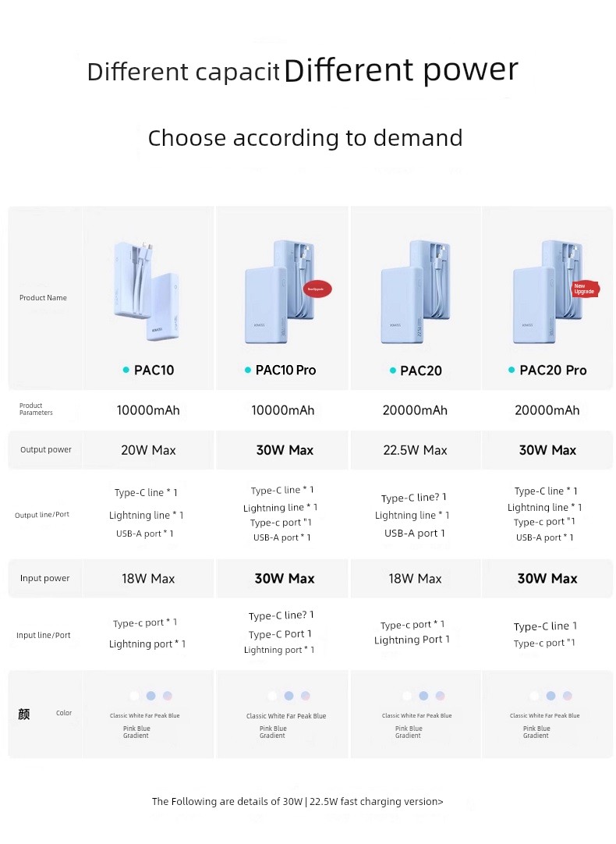Image resolution: width=616 pixels, height=844 pixels.
Task: Click the Color row label
Action: click(x=63, y=713)
